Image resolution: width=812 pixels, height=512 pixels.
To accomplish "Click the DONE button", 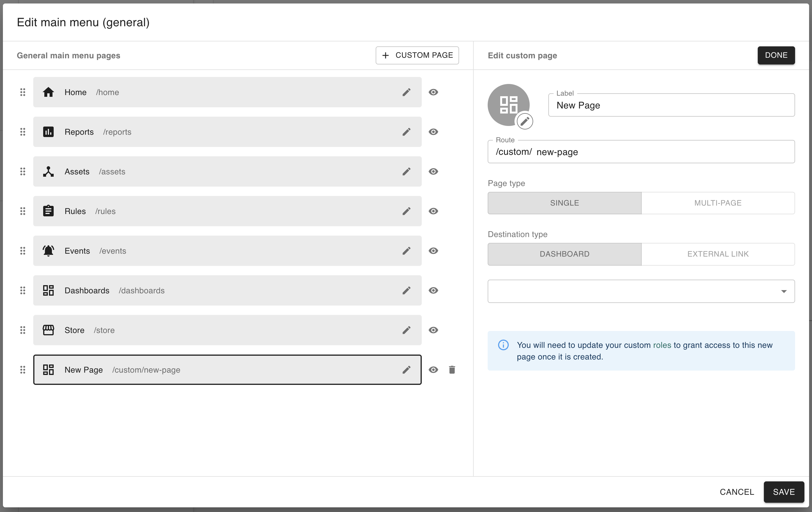I will pos(776,55).
